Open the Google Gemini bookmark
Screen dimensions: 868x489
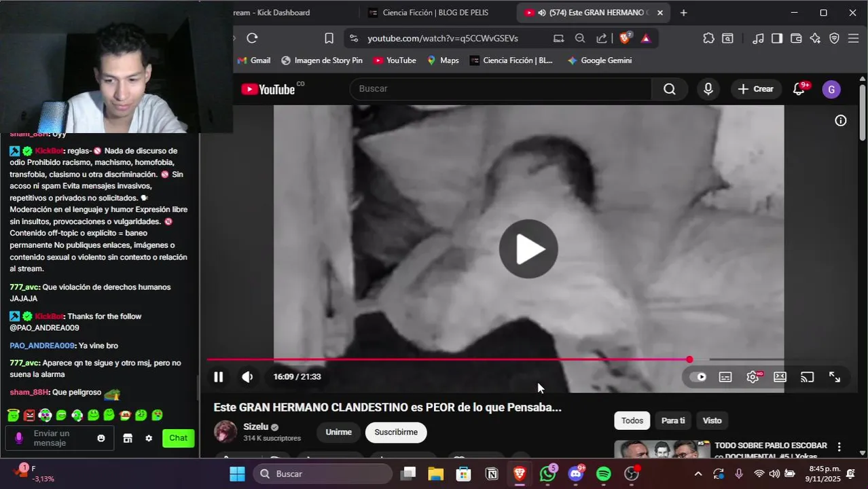click(x=600, y=60)
